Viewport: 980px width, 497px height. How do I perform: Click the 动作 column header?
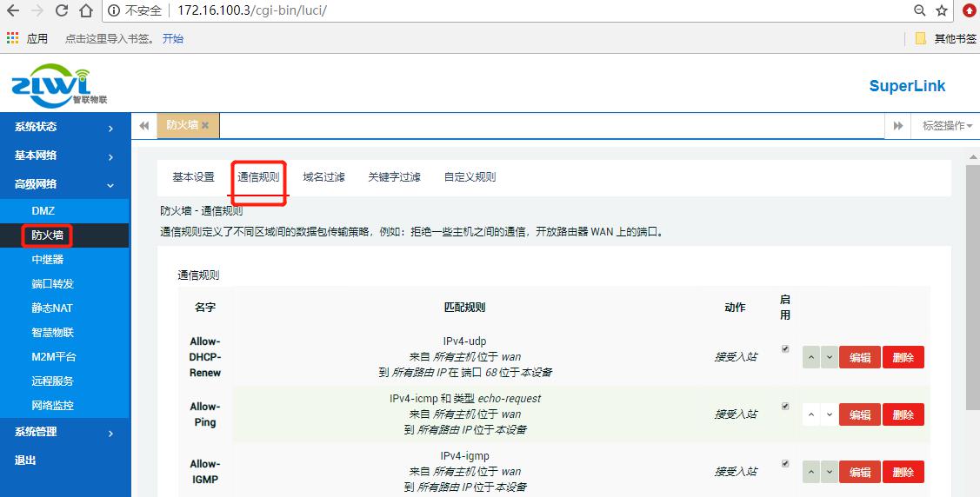pyautogui.click(x=735, y=308)
